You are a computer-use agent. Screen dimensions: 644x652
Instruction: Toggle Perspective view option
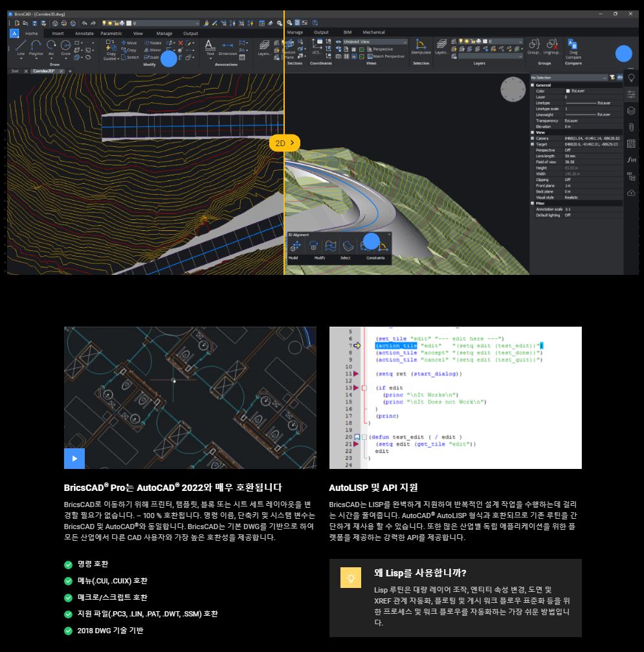(x=380, y=49)
